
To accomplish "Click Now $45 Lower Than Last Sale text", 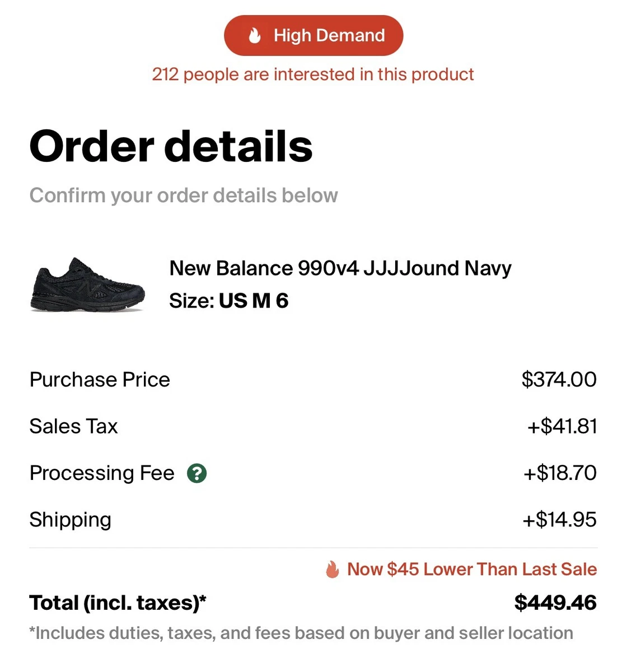I will (x=472, y=570).
